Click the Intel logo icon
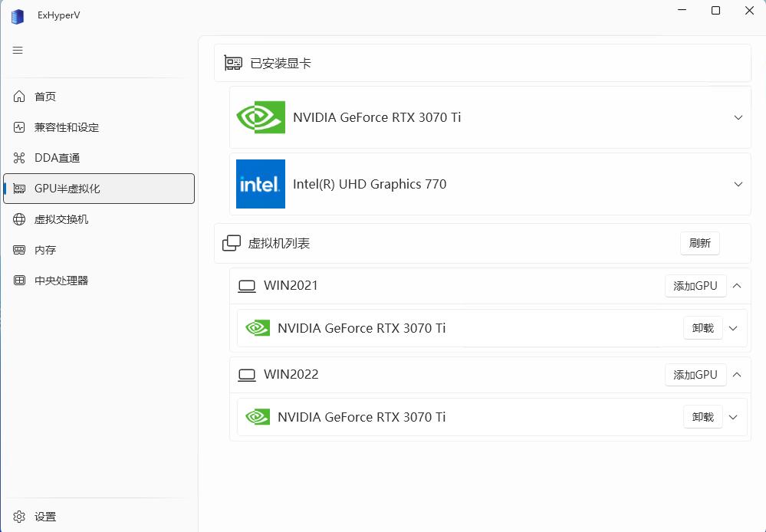This screenshot has height=532, width=766. [261, 184]
